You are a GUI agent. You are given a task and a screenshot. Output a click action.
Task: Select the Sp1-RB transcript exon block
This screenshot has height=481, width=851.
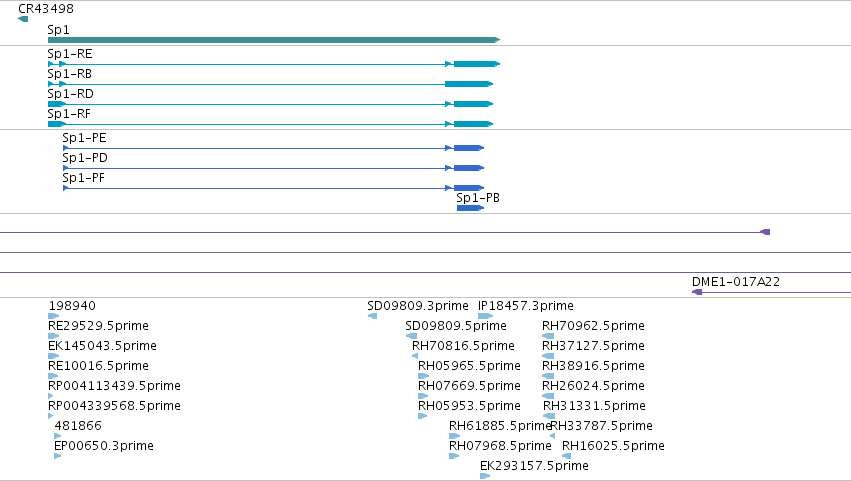469,84
